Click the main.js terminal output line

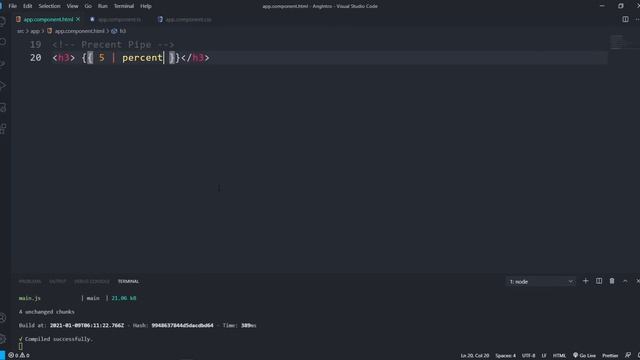[x=78, y=298]
